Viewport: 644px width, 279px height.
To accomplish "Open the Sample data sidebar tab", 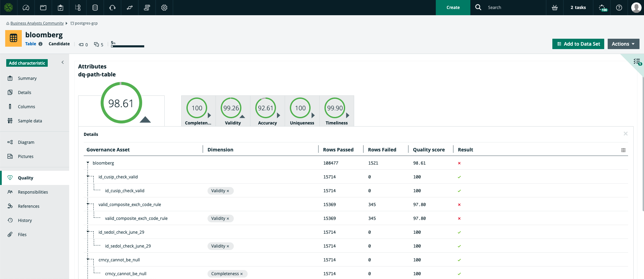I will click(35, 121).
